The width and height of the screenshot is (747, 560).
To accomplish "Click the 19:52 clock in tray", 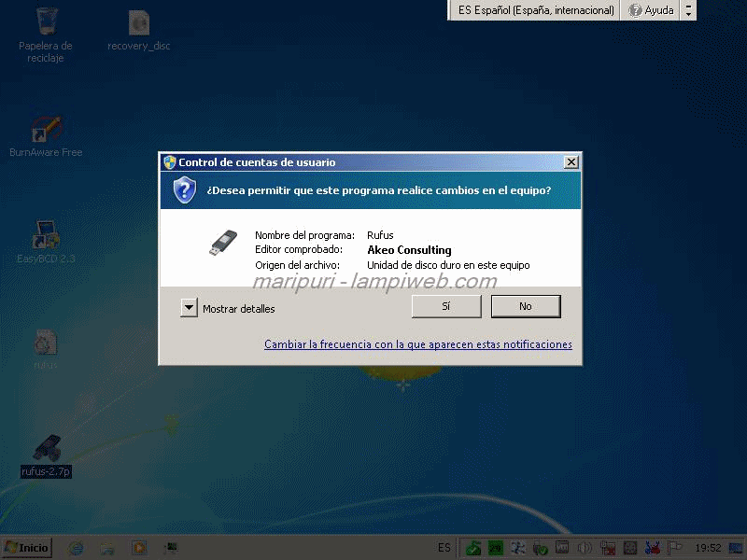I will [708, 548].
